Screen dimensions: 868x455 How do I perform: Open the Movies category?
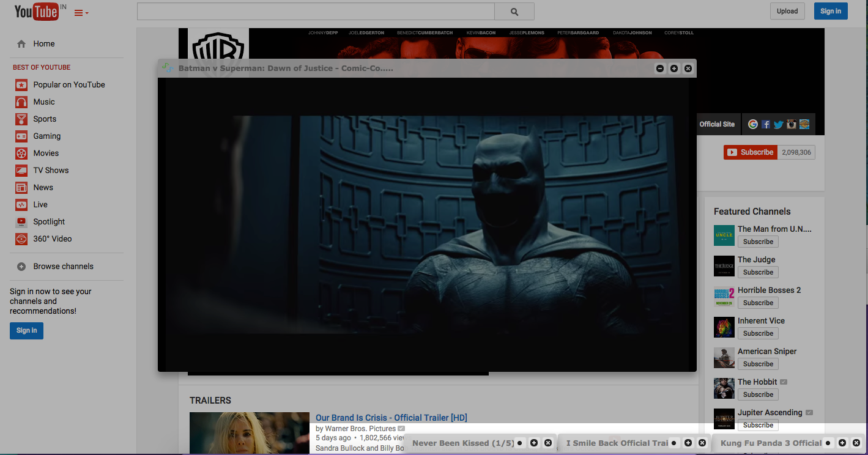[46, 154]
